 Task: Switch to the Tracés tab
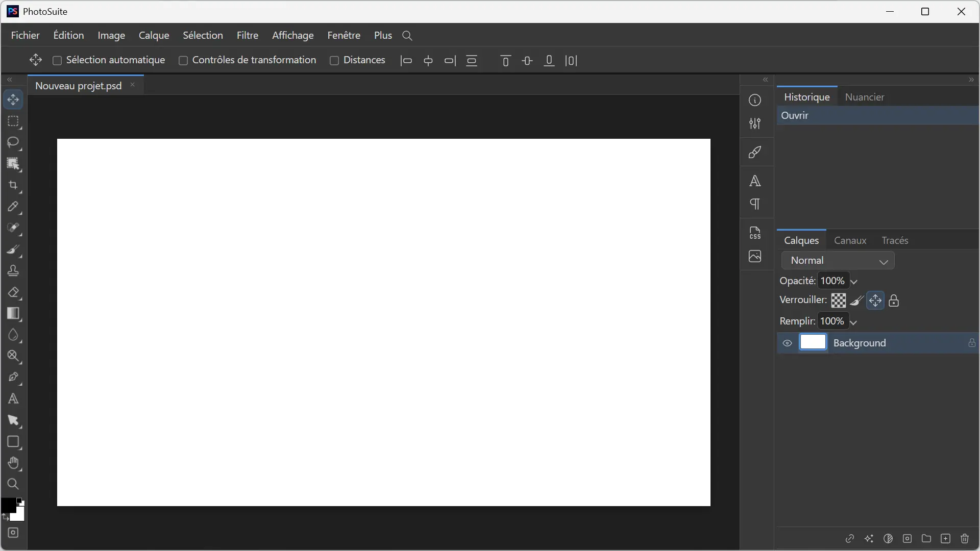coord(895,240)
